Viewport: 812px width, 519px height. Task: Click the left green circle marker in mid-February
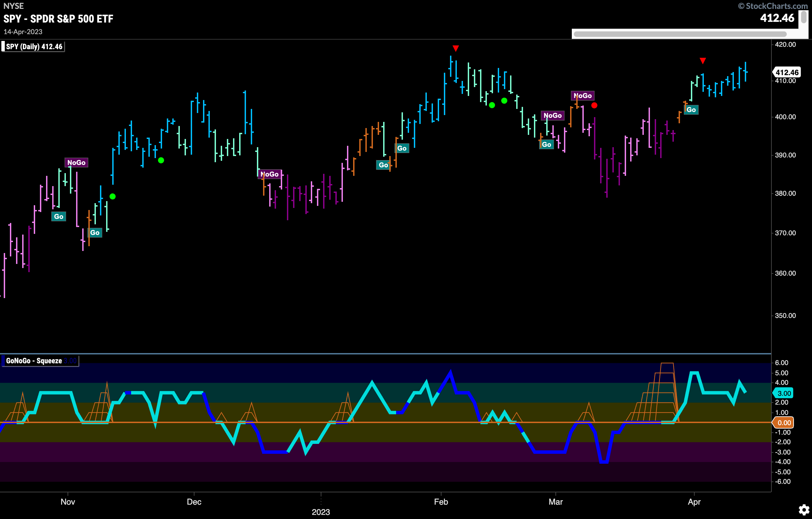point(492,105)
